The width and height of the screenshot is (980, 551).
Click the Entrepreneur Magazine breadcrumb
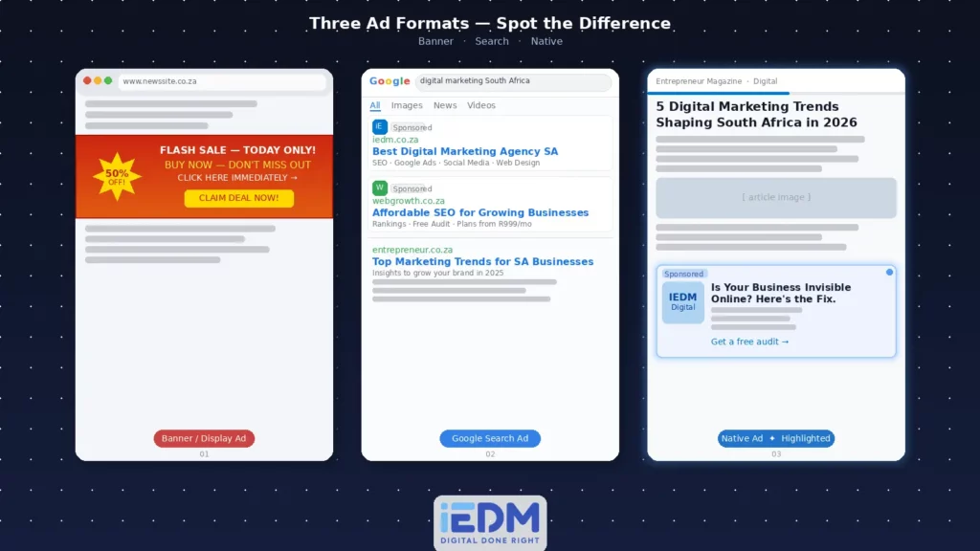point(699,81)
